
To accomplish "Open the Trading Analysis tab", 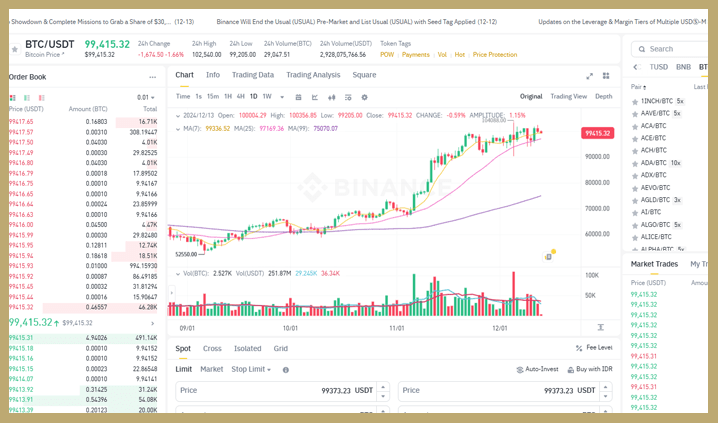I will (x=313, y=75).
